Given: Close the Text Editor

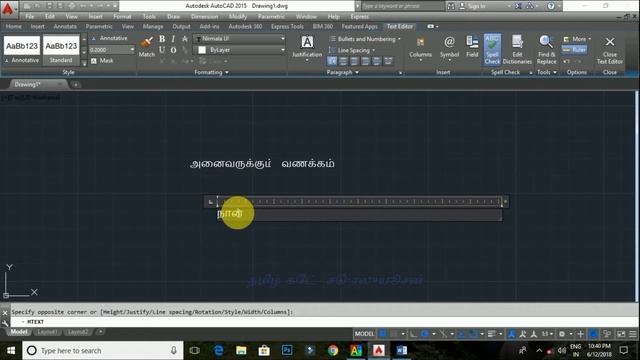Looking at the screenshot, I should click(x=610, y=49).
